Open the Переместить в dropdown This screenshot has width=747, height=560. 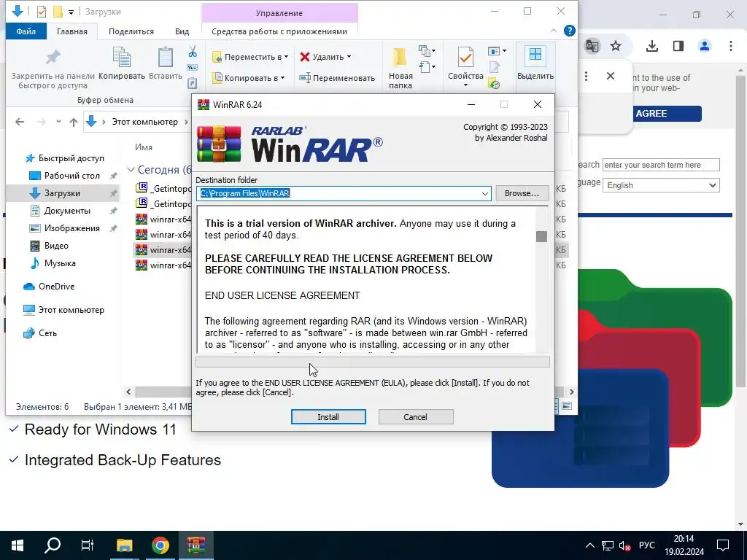point(250,57)
